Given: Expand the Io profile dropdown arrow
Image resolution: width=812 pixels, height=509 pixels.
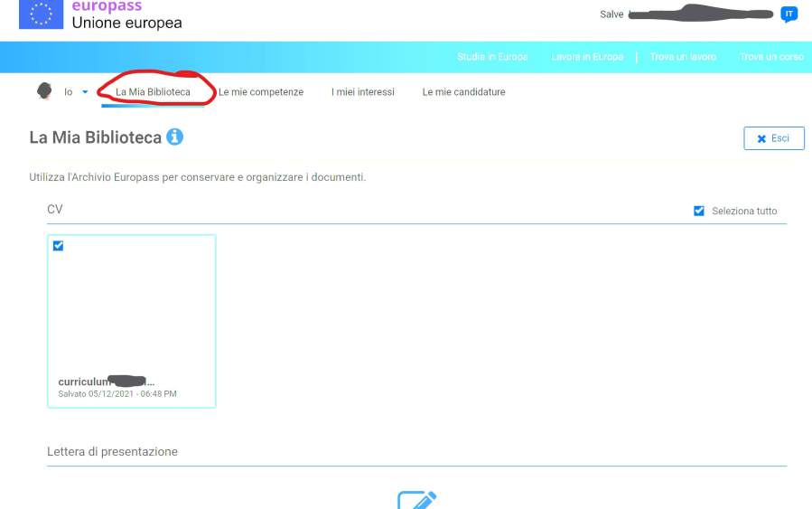Looking at the screenshot, I should (85, 92).
